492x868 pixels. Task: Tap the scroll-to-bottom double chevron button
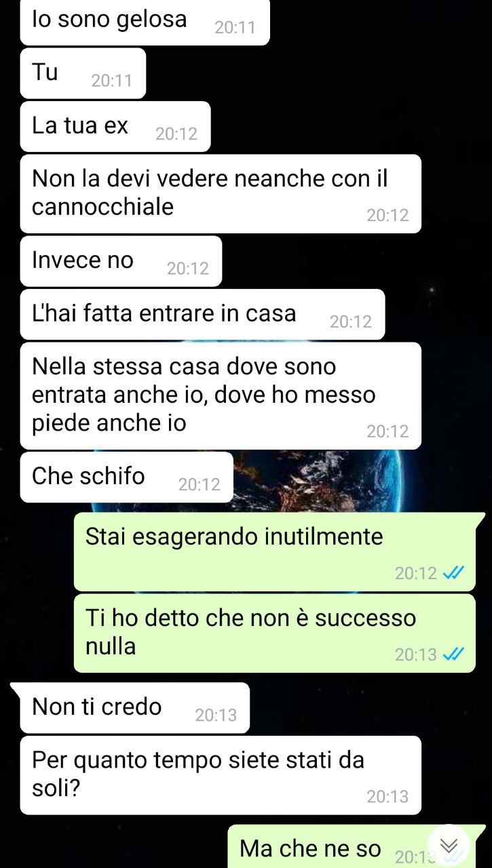click(x=449, y=846)
